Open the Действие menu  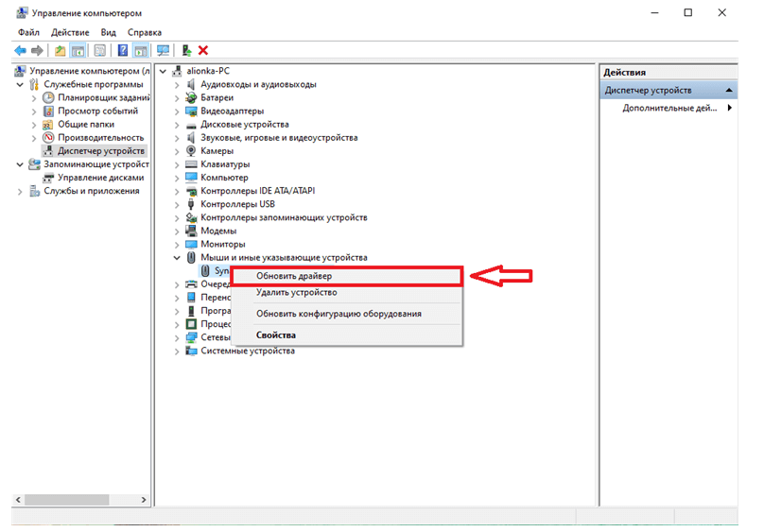70,33
